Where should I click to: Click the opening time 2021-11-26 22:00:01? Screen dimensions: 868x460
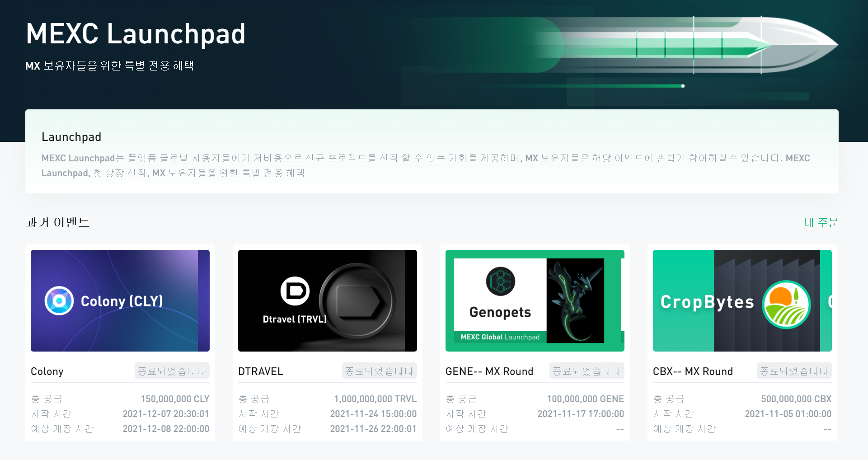click(x=373, y=429)
